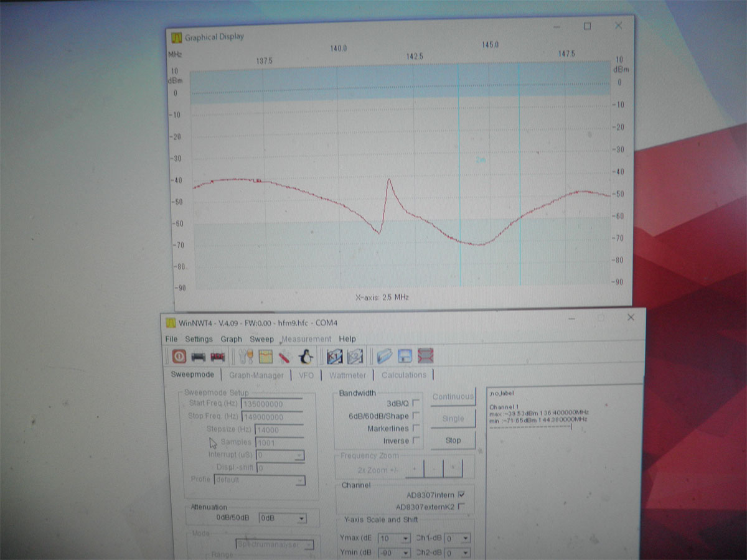Click the Start Freq (Hz) input field
This screenshot has height=560, width=747.
click(x=271, y=404)
